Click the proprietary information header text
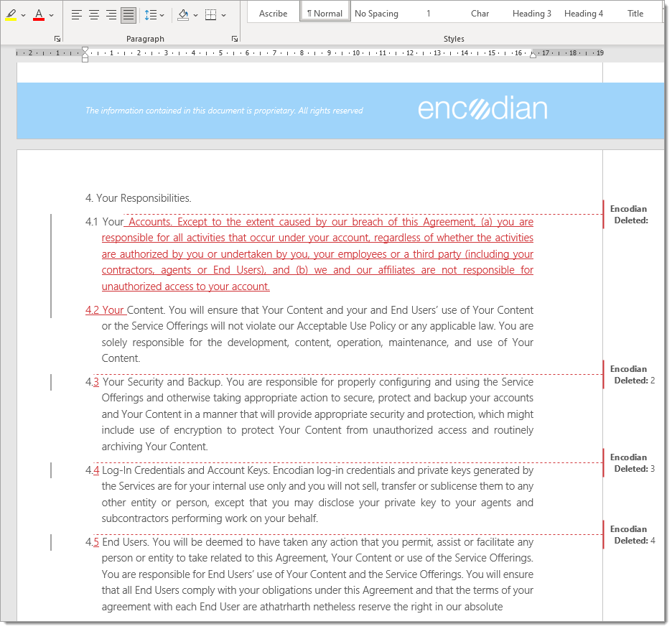This screenshot has width=672, height=629. click(224, 111)
